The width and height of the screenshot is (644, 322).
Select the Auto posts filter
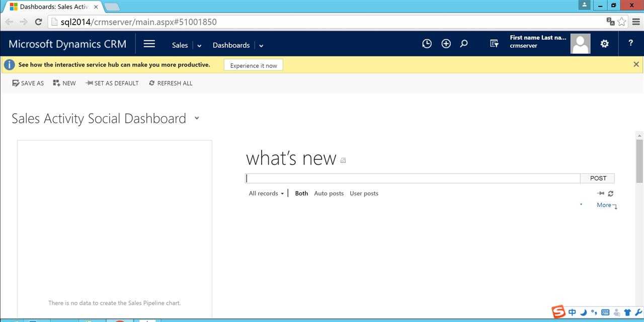click(329, 193)
